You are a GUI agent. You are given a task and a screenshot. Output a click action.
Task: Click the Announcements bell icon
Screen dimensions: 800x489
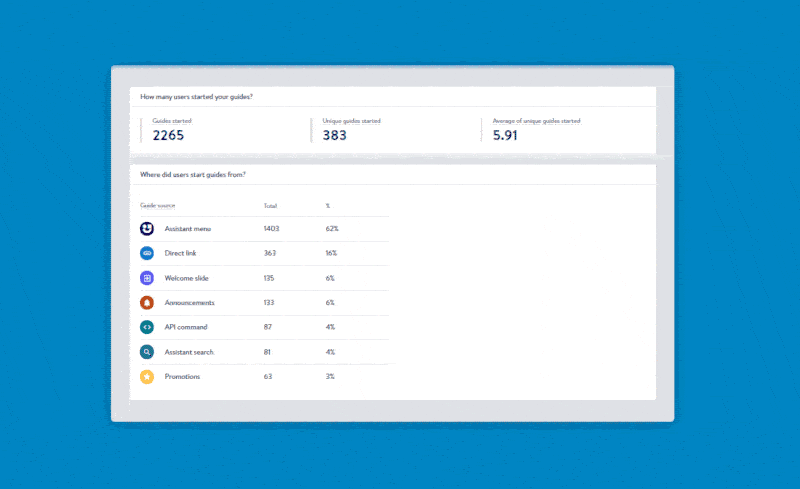coord(147,303)
